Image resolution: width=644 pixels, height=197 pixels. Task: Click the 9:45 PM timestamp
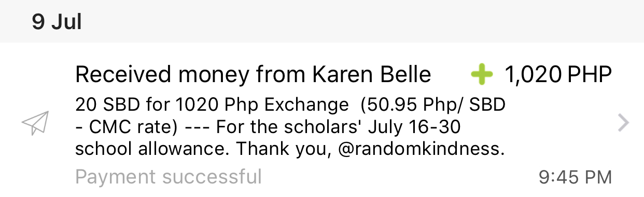pyautogui.click(x=576, y=177)
